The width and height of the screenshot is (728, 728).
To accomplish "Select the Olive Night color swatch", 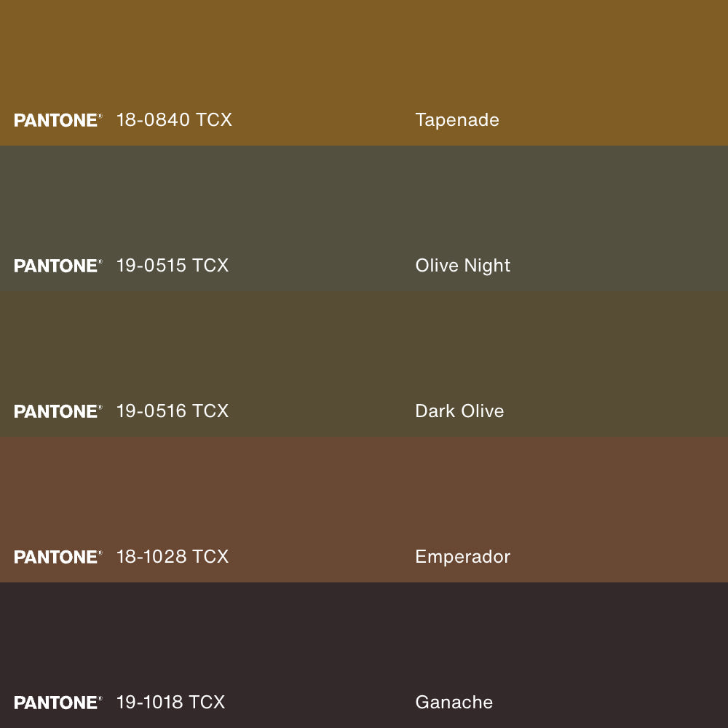I will pos(364,218).
